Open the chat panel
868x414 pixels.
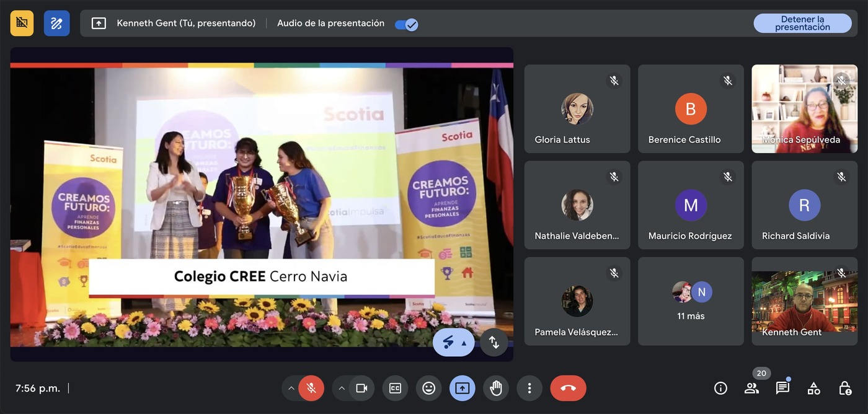point(782,388)
